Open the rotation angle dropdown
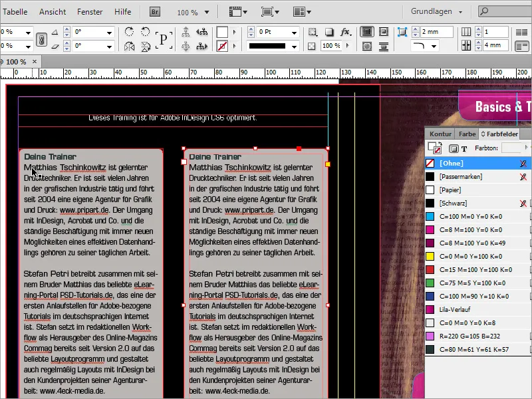The height and width of the screenshot is (399, 532). pyautogui.click(x=109, y=33)
